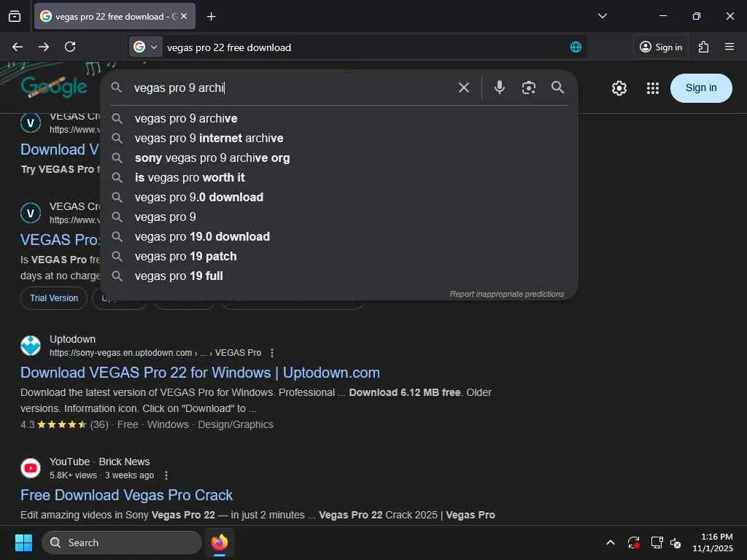Open more options for the Uptodown result

(272, 353)
